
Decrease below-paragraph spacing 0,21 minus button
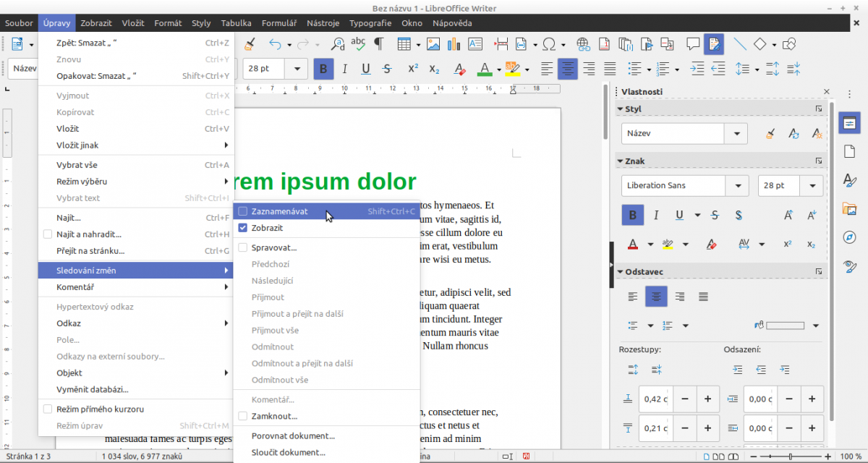(685, 428)
